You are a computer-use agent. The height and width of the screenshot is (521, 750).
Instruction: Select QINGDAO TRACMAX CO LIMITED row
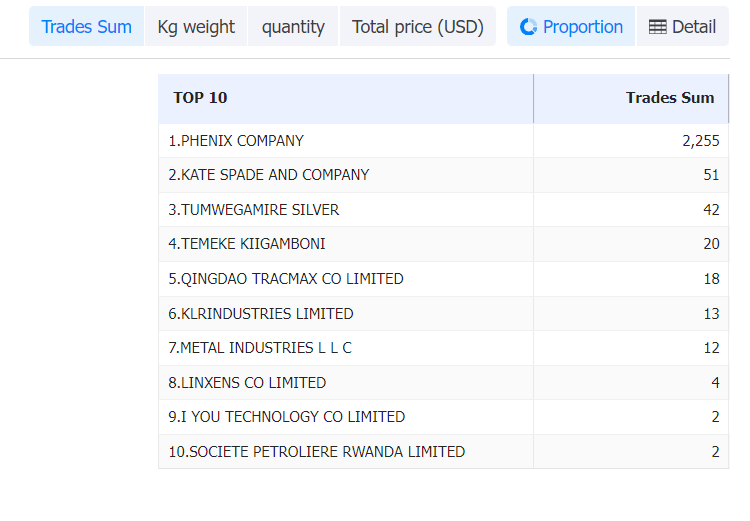(x=286, y=279)
